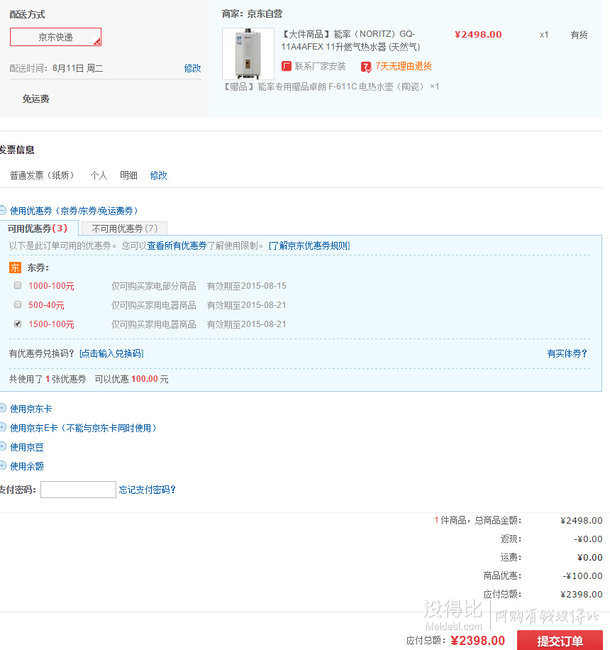The width and height of the screenshot is (610, 650).
Task: Click the 7-day return icon
Action: [366, 66]
